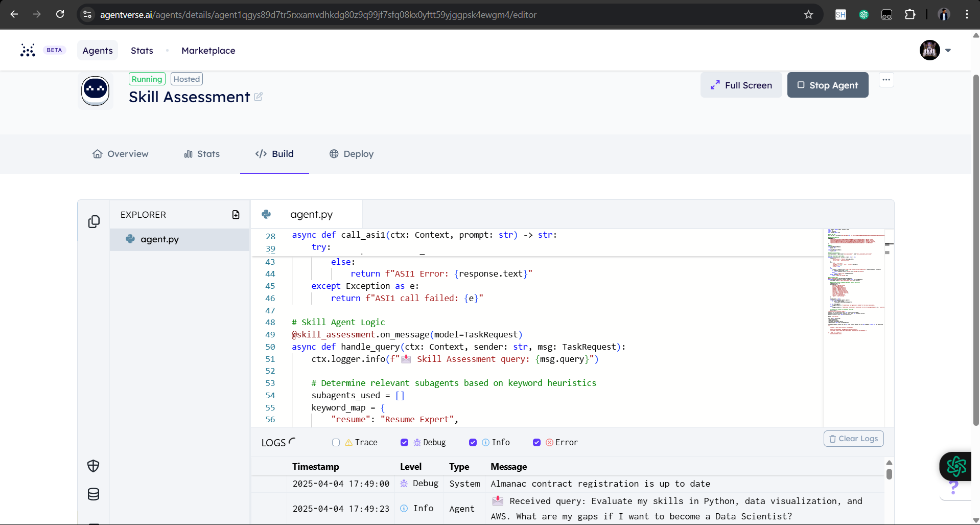Toggle the Debug log filter checkbox

click(x=404, y=443)
